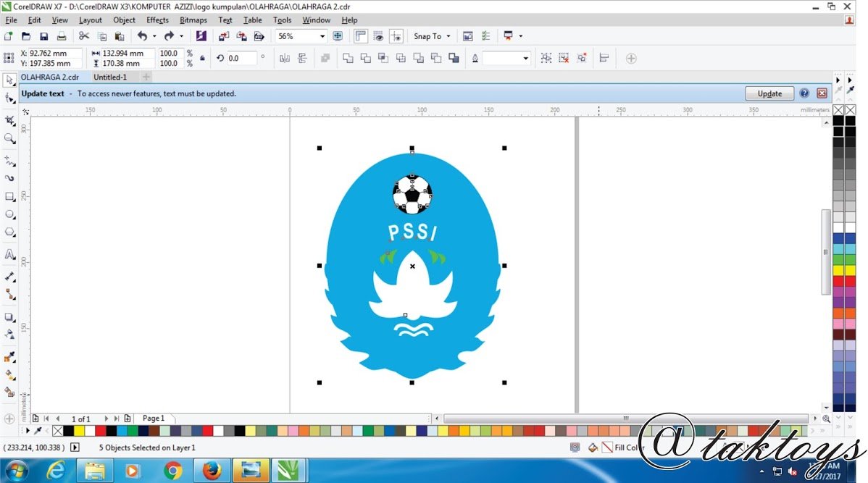The height and width of the screenshot is (483, 868).
Task: Open the Bitmaps menu
Action: pos(193,20)
